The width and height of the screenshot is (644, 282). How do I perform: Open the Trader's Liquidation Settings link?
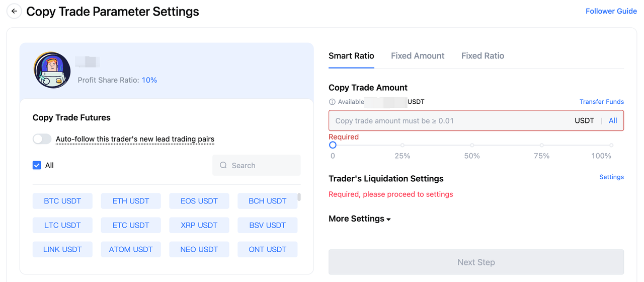(x=612, y=177)
